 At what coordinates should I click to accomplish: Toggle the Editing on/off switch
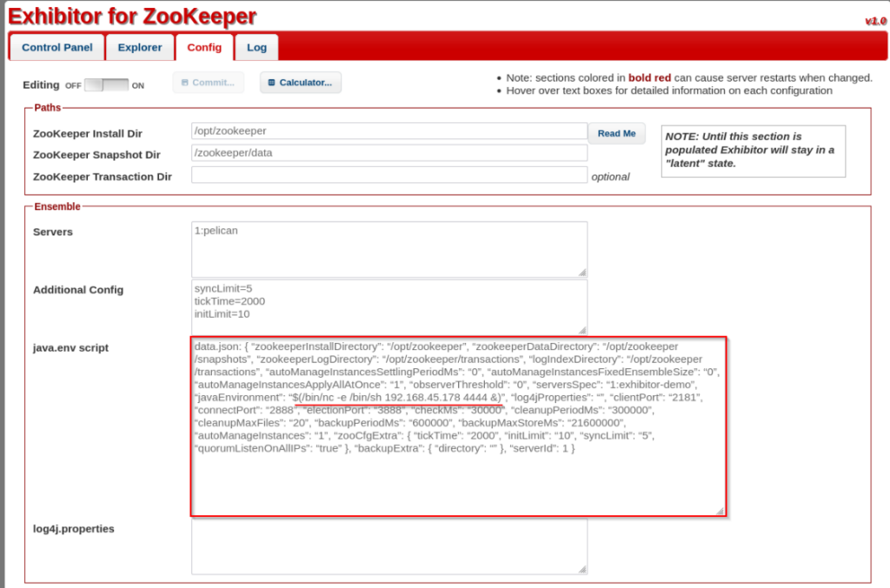(x=106, y=85)
